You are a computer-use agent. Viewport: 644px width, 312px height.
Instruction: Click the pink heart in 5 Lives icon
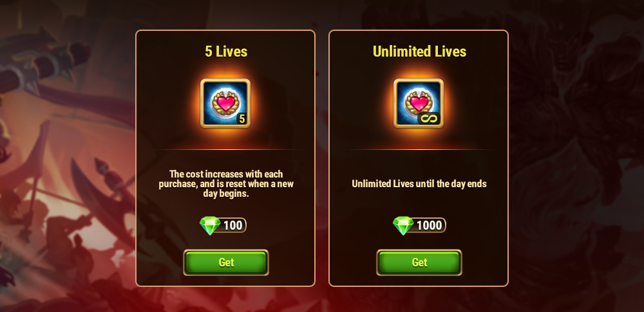[x=225, y=103]
